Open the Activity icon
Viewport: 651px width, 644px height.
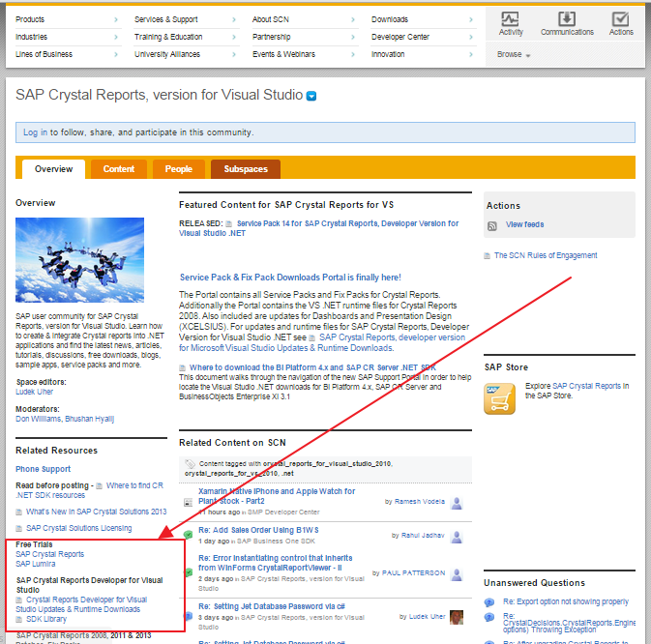[510, 18]
